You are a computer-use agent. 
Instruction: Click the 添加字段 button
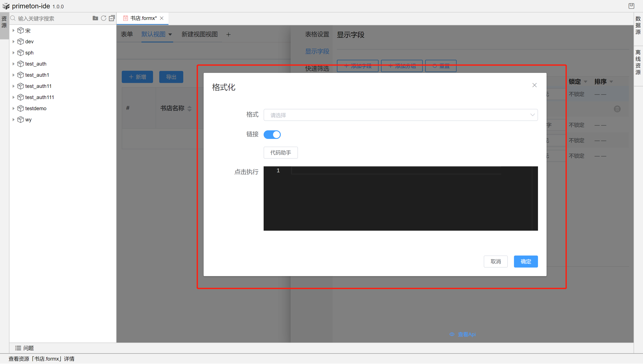click(x=358, y=66)
